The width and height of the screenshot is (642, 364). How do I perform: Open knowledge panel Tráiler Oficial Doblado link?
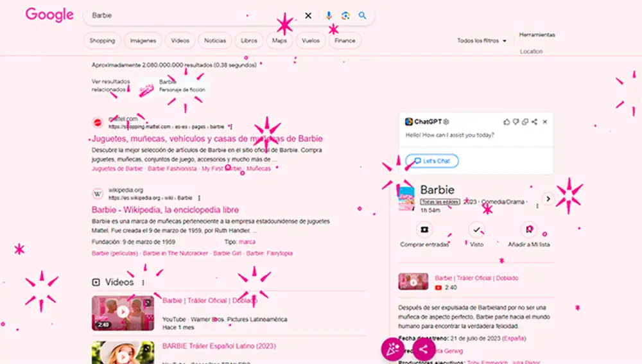pyautogui.click(x=476, y=278)
